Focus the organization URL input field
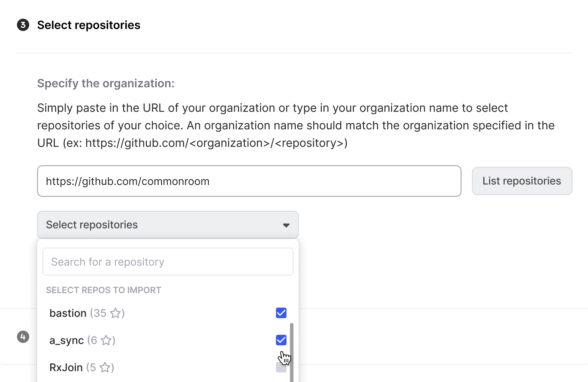 pyautogui.click(x=249, y=181)
